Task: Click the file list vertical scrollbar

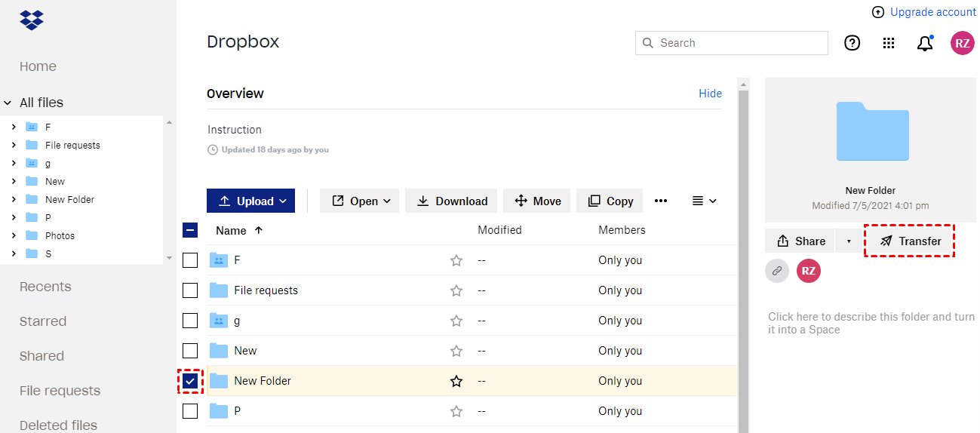Action: coord(743,256)
